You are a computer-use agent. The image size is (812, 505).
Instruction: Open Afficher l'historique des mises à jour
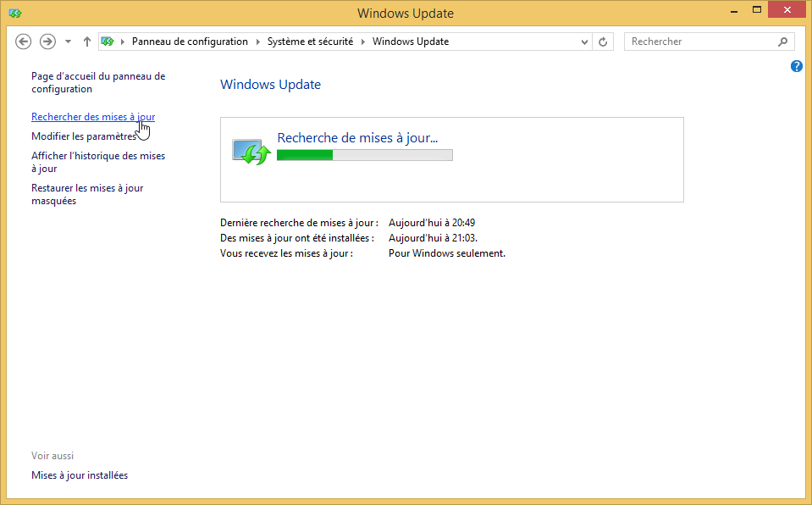point(98,162)
